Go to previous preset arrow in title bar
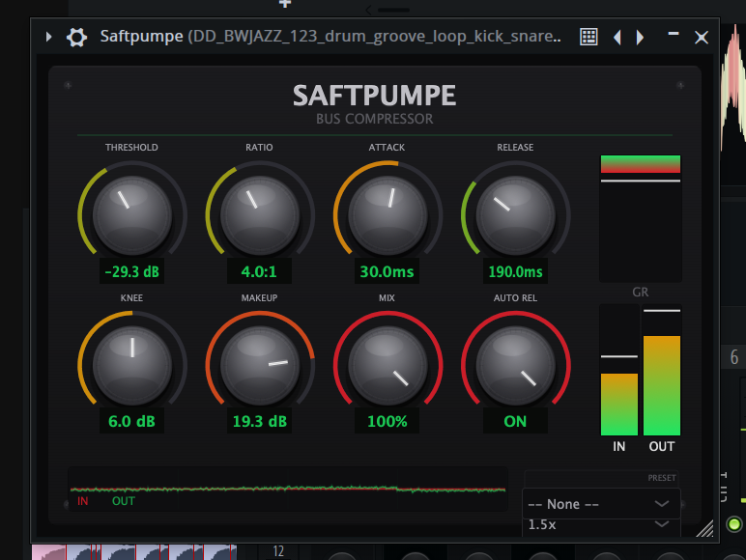The width and height of the screenshot is (746, 560). pos(617,37)
